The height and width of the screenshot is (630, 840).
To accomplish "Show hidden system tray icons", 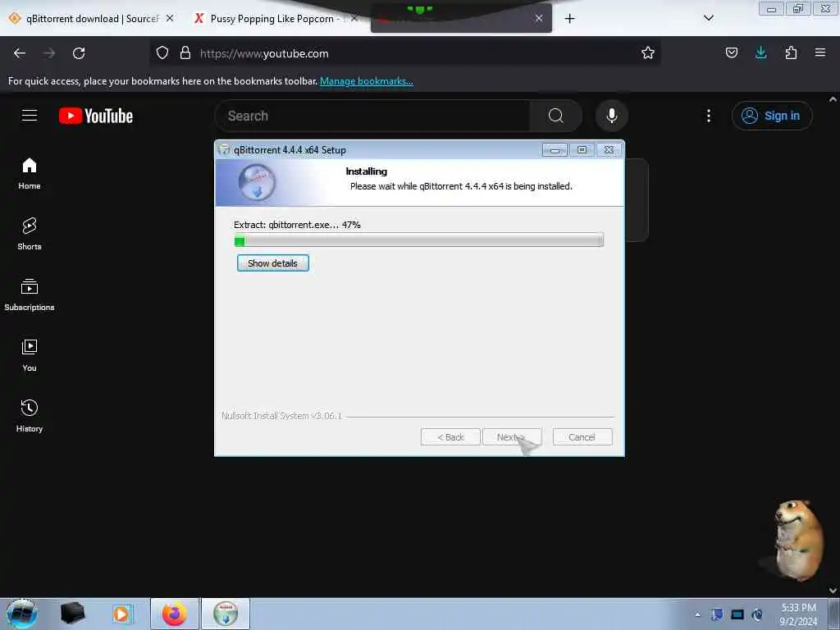I will [697, 614].
